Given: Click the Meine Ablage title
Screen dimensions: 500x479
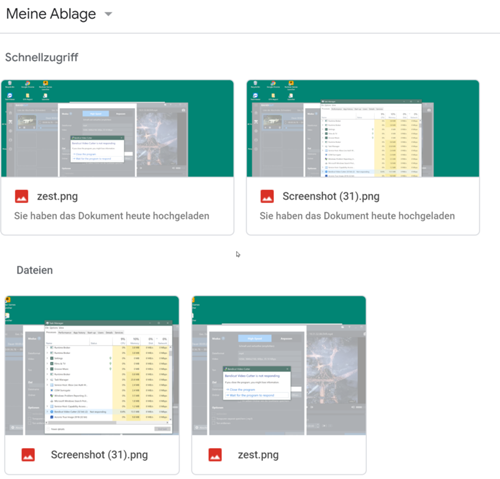Looking at the screenshot, I should [x=51, y=14].
